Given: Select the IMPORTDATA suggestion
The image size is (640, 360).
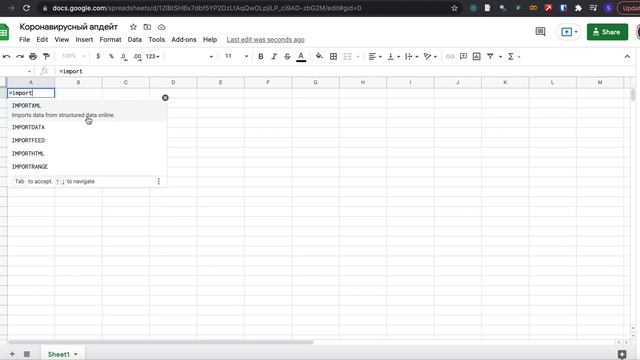Looking at the screenshot, I should [x=87, y=127].
